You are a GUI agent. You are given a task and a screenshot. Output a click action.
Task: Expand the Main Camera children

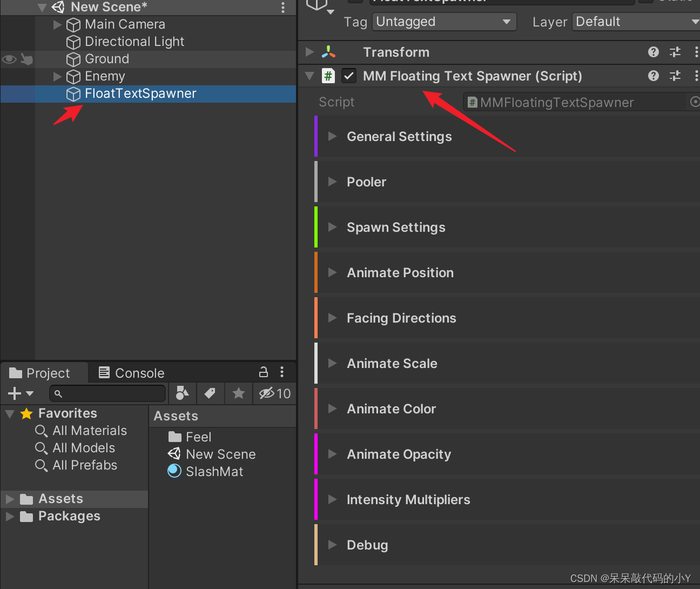click(57, 24)
